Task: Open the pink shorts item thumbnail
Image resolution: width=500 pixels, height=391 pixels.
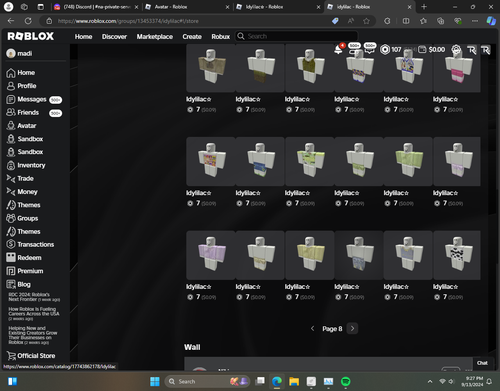Action: (x=457, y=68)
